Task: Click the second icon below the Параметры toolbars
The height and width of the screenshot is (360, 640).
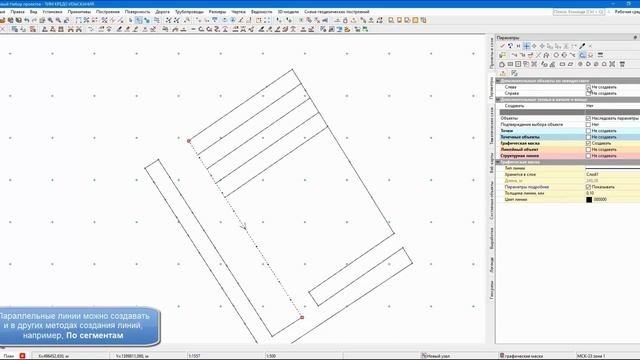Action: click(514, 73)
